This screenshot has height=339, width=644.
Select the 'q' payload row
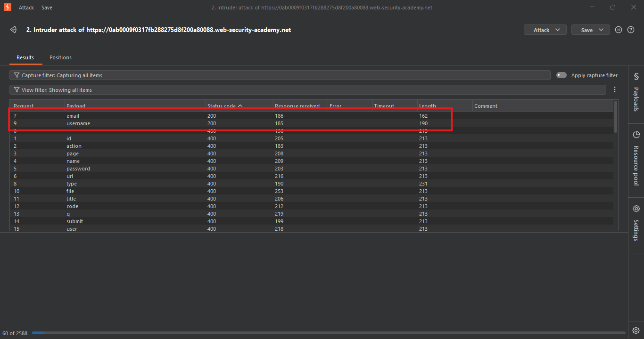(311, 214)
